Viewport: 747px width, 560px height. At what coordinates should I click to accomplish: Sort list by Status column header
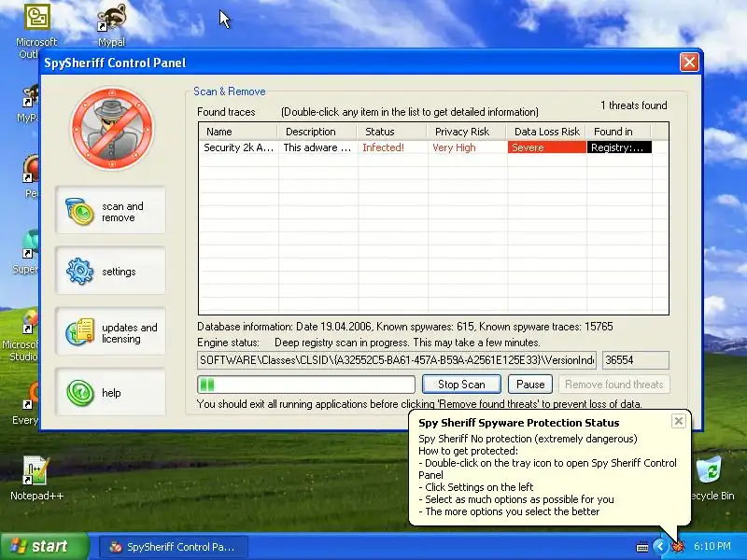pyautogui.click(x=391, y=132)
